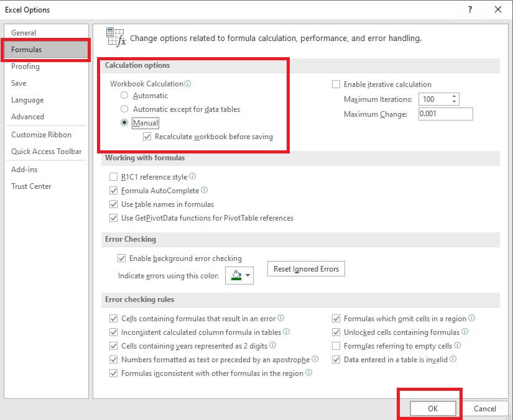Image resolution: width=513 pixels, height=420 pixels.
Task: Click info icon for formulas referring to empty cells
Action: coord(458,345)
